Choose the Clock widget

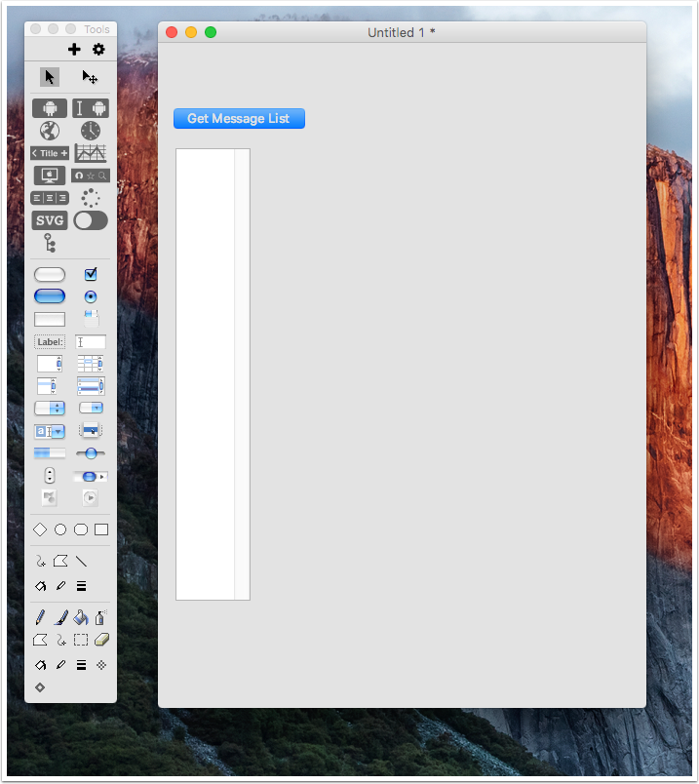(91, 131)
